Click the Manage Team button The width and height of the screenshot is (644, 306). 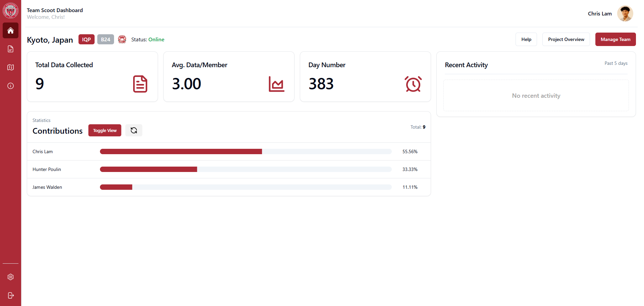(x=615, y=39)
